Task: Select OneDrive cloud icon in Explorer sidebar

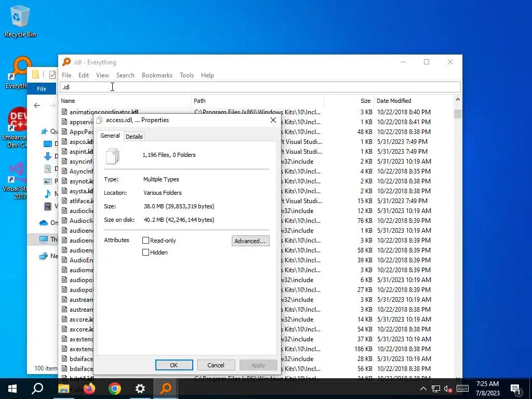Action: (x=44, y=223)
